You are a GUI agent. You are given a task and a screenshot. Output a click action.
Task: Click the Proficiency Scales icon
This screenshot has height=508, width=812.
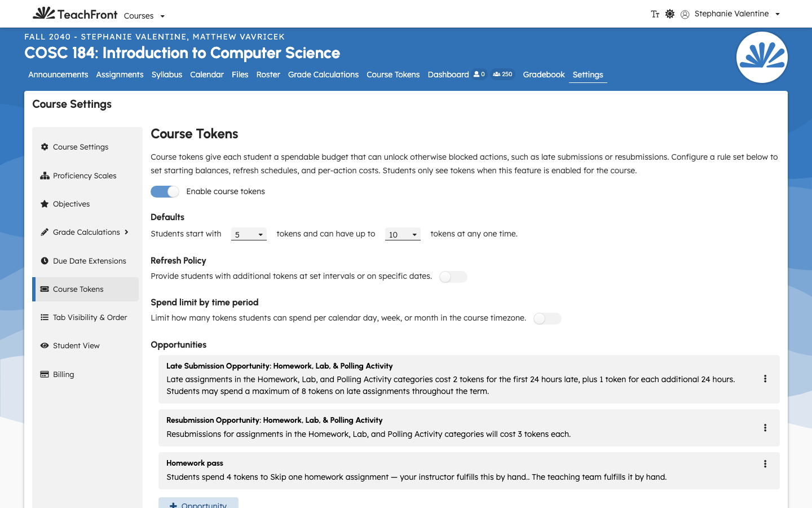45,176
